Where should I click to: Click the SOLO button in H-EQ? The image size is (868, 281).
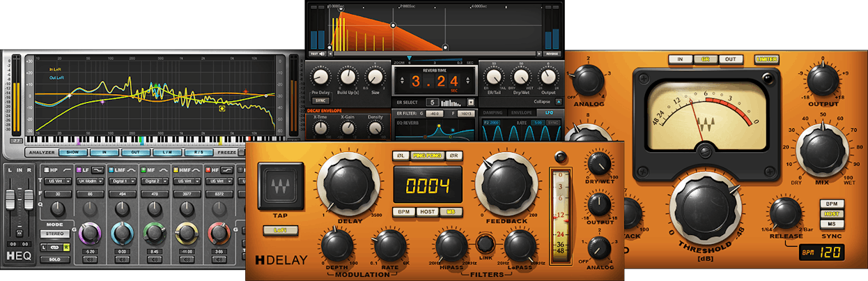pyautogui.click(x=54, y=259)
